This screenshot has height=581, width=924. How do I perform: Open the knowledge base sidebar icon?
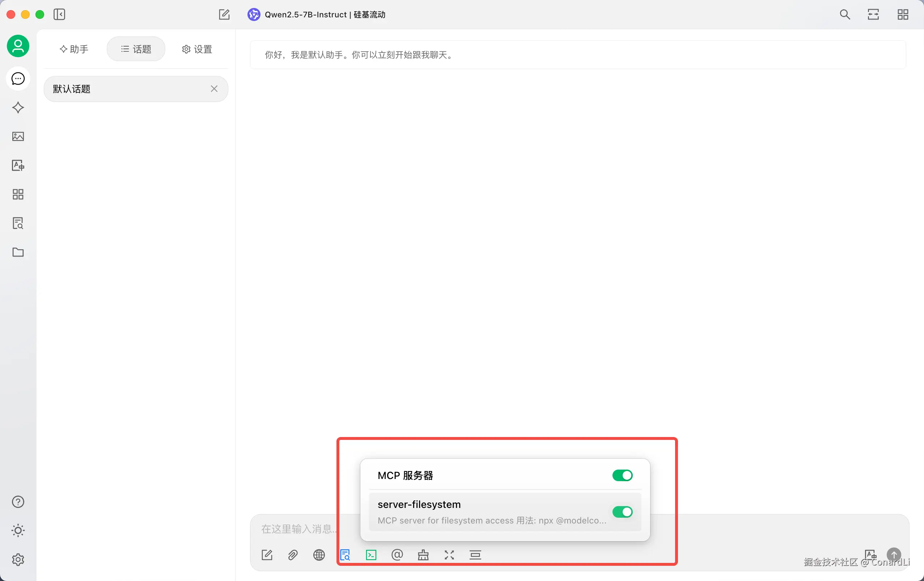click(x=18, y=223)
